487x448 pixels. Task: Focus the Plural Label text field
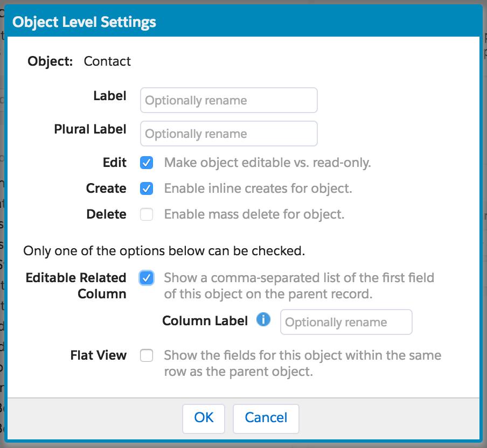click(x=228, y=134)
